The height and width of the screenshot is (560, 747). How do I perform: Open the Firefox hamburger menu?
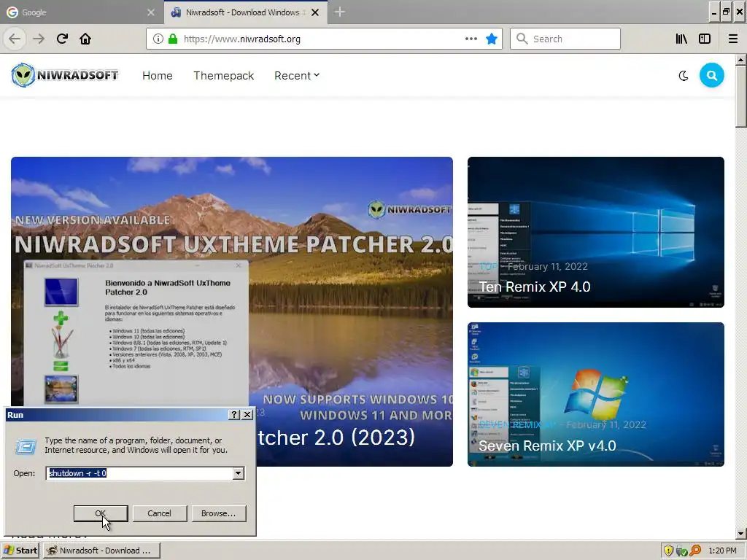point(733,39)
